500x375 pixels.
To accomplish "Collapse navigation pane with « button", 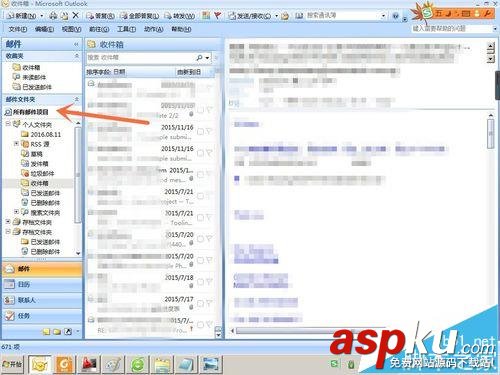I will [76, 44].
